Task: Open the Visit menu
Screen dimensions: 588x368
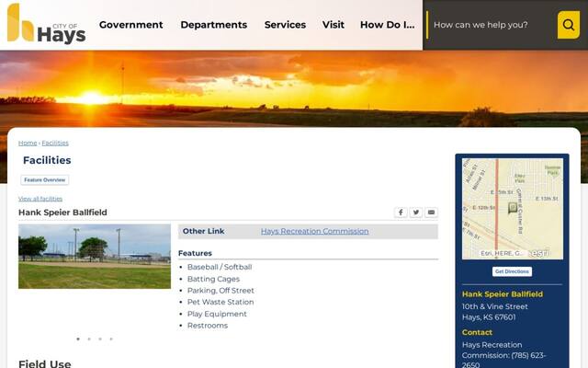Action: click(333, 25)
